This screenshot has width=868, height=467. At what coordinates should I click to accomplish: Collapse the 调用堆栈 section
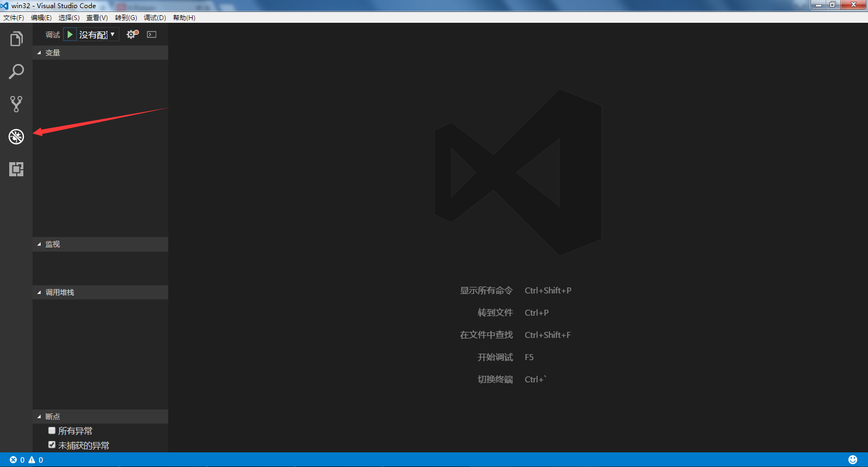(100, 292)
